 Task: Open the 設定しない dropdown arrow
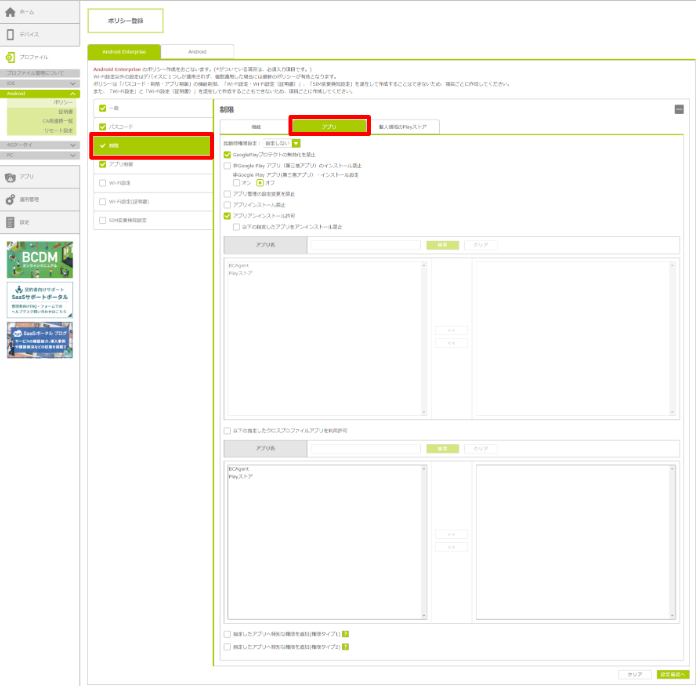[x=296, y=143]
